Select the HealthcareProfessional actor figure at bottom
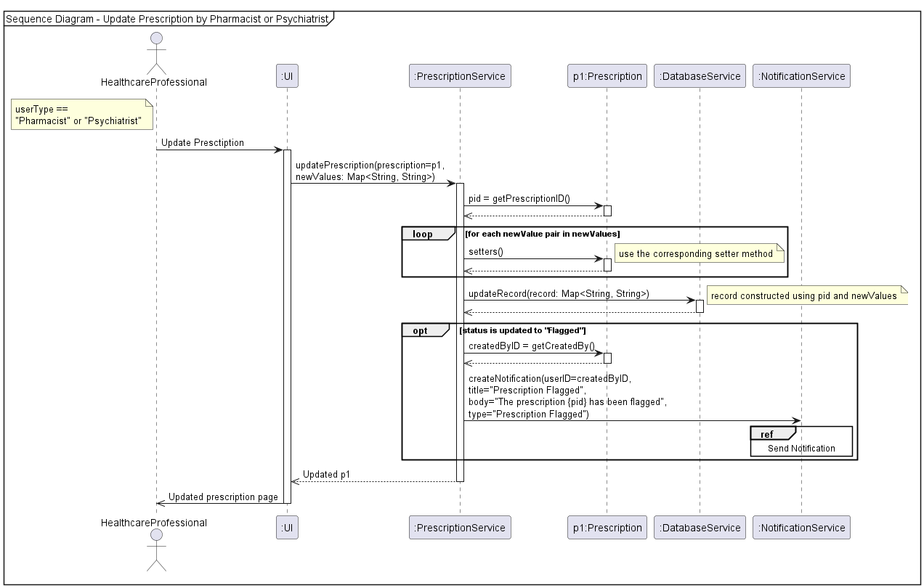The image size is (924, 588). pos(155,549)
